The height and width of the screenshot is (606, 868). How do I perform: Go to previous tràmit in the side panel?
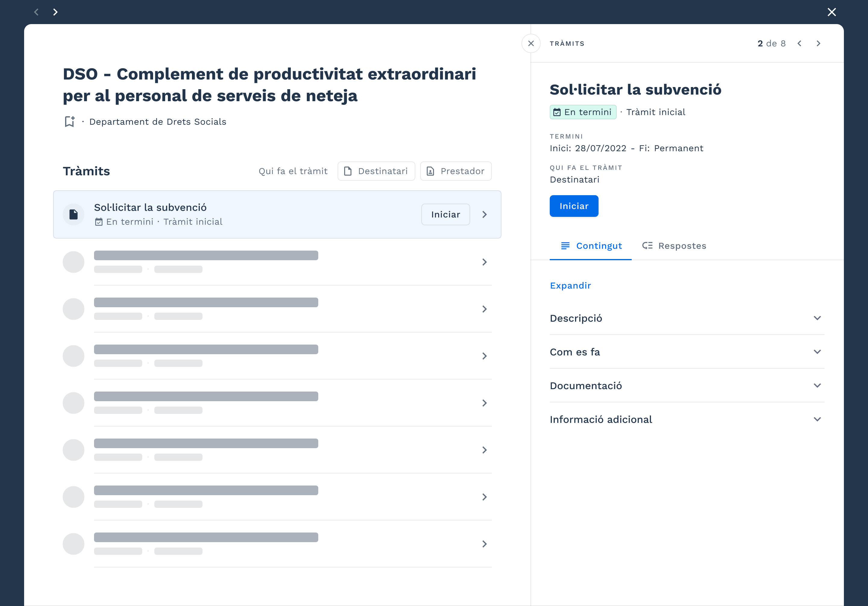pos(799,43)
